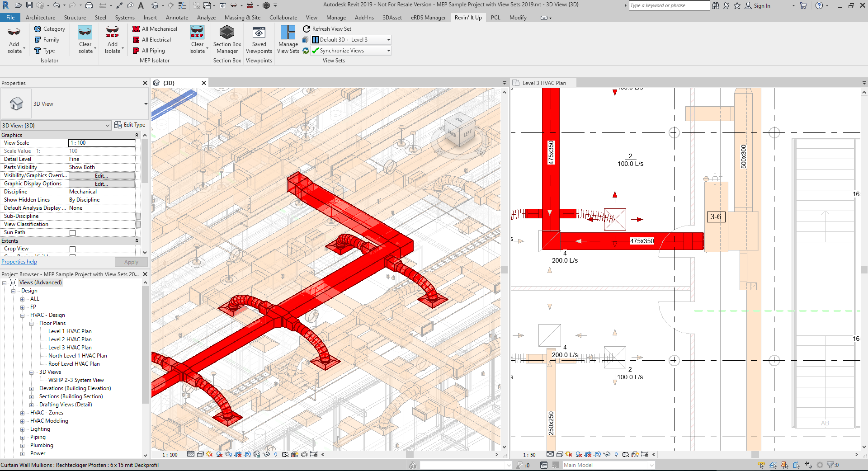Click the Refresh View Set icon
This screenshot has width=868, height=471.
[x=307, y=29]
